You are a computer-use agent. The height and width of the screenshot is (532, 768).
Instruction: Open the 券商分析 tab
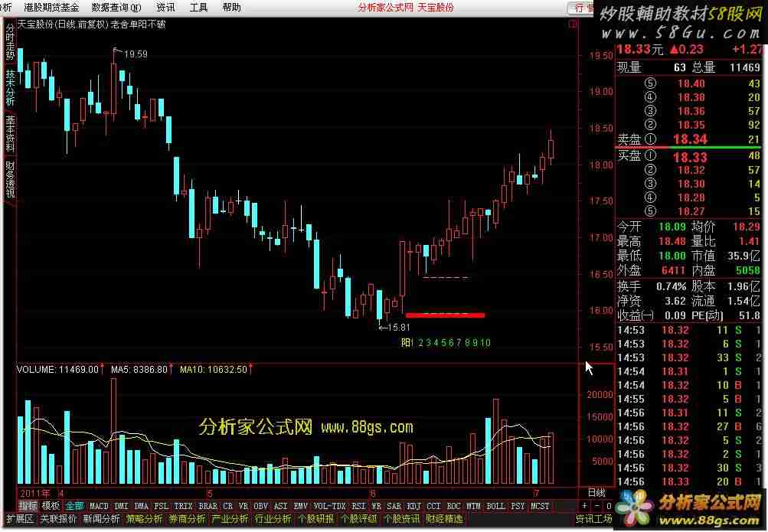(187, 519)
